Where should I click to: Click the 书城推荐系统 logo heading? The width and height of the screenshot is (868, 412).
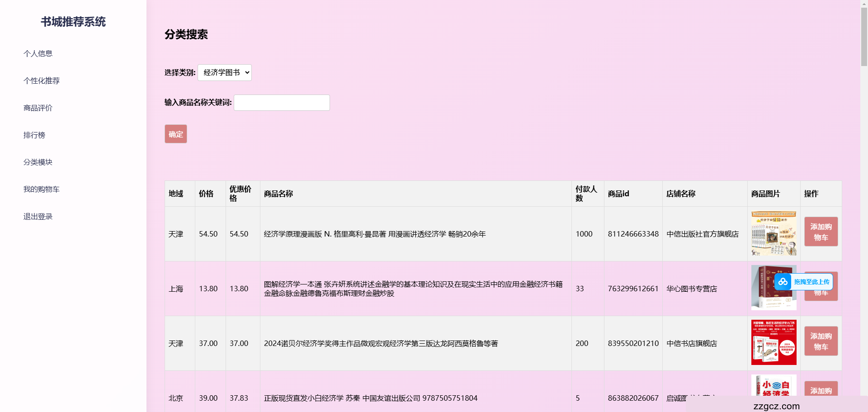pos(73,22)
